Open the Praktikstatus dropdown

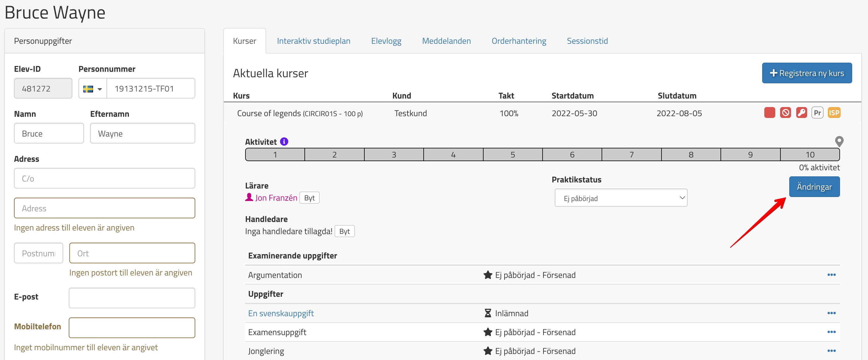pyautogui.click(x=621, y=198)
